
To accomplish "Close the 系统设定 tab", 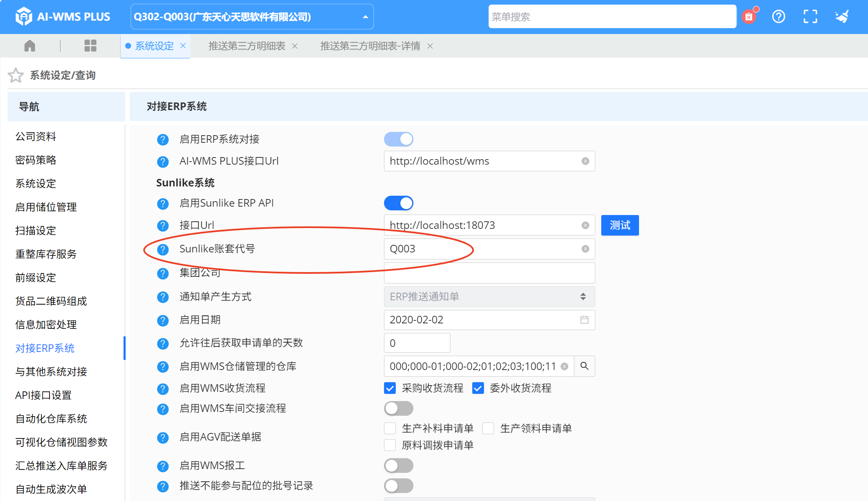I will point(183,45).
